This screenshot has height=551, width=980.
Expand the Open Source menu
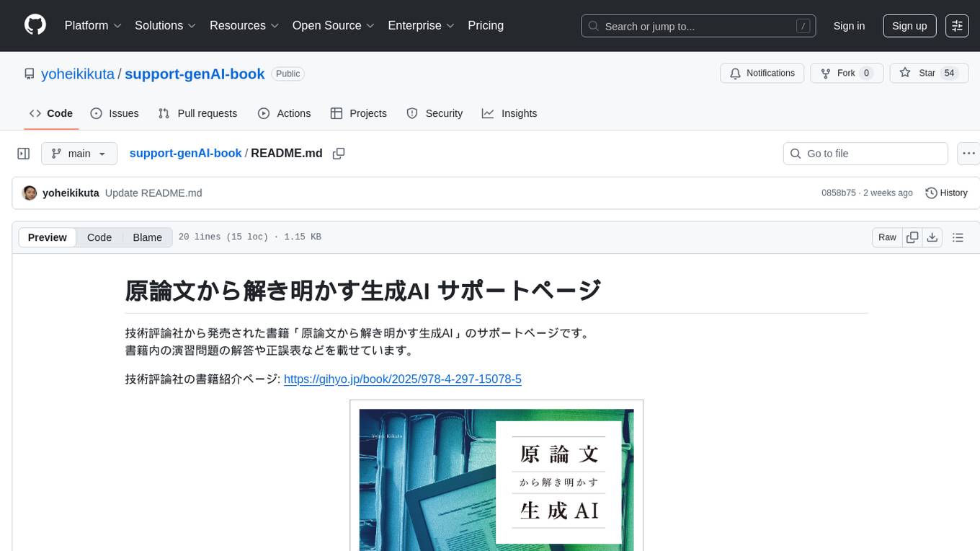pos(334,25)
